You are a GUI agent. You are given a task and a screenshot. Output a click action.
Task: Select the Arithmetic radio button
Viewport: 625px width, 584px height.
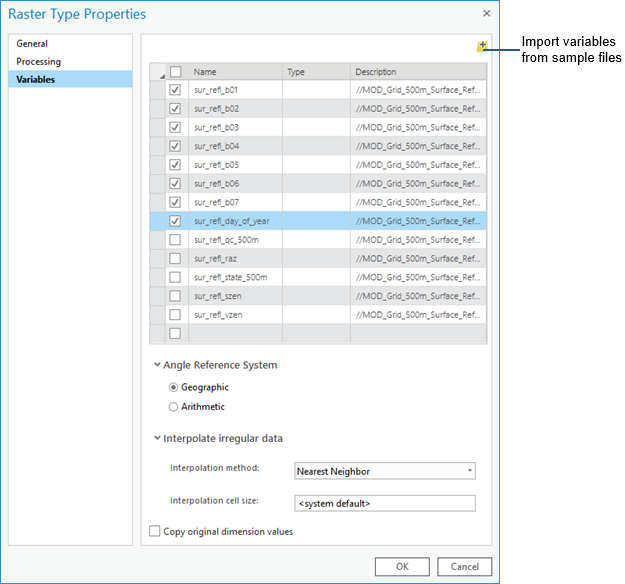(174, 407)
